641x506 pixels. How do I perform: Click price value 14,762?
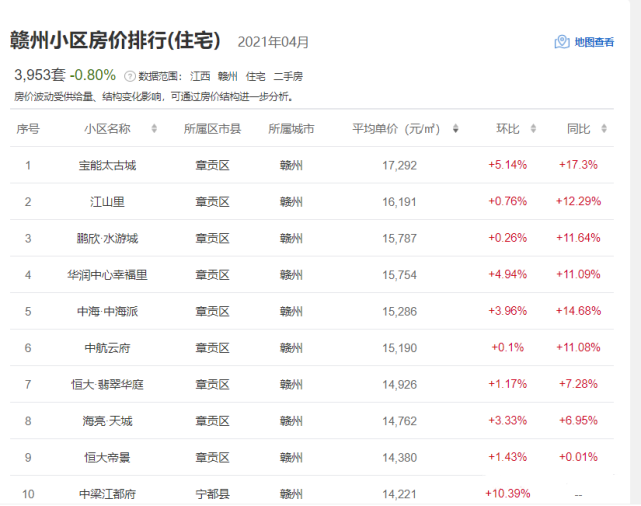click(x=399, y=421)
